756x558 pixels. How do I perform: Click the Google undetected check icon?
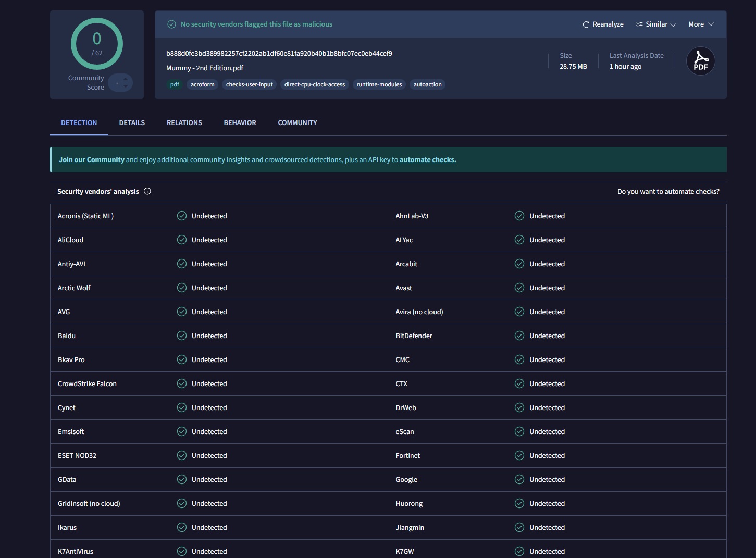click(519, 479)
